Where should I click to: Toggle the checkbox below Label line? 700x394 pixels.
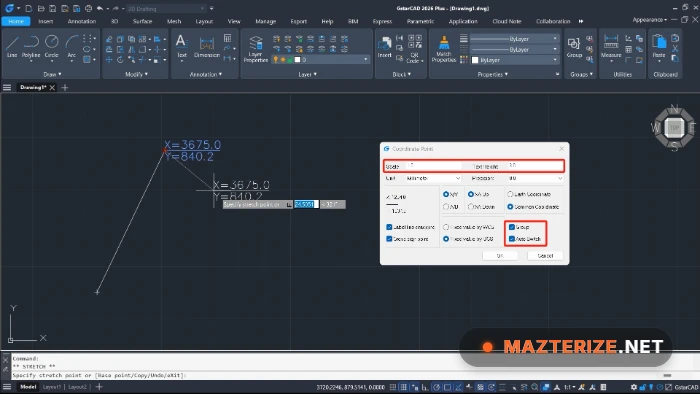coord(389,239)
